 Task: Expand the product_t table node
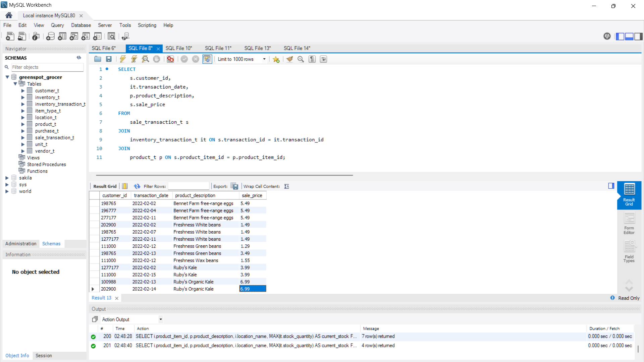pos(23,124)
